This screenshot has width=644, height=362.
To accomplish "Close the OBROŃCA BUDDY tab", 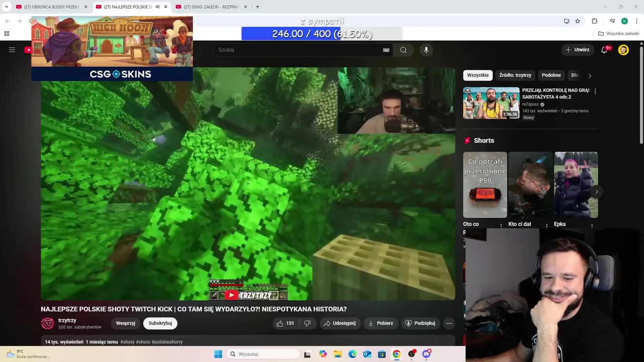I will click(x=86, y=7).
